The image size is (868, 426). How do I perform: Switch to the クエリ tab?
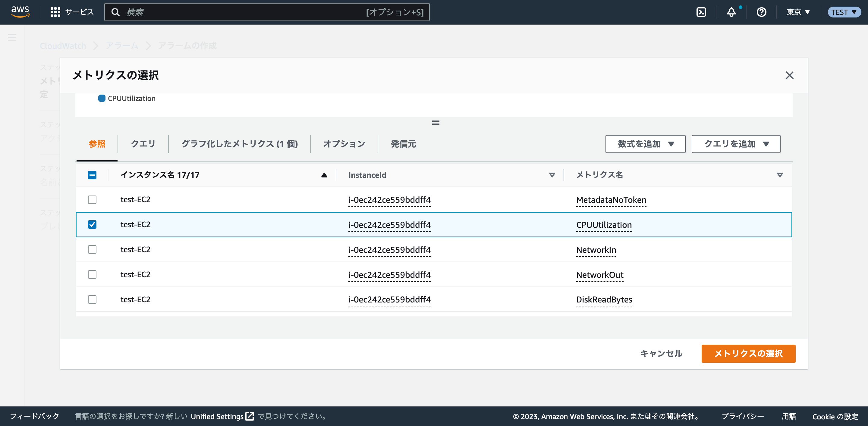[143, 144]
